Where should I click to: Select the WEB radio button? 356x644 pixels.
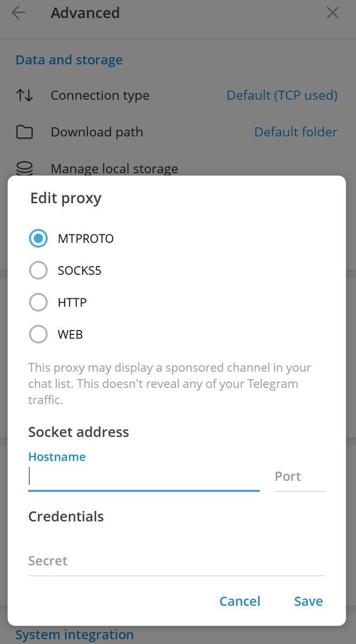(x=38, y=334)
